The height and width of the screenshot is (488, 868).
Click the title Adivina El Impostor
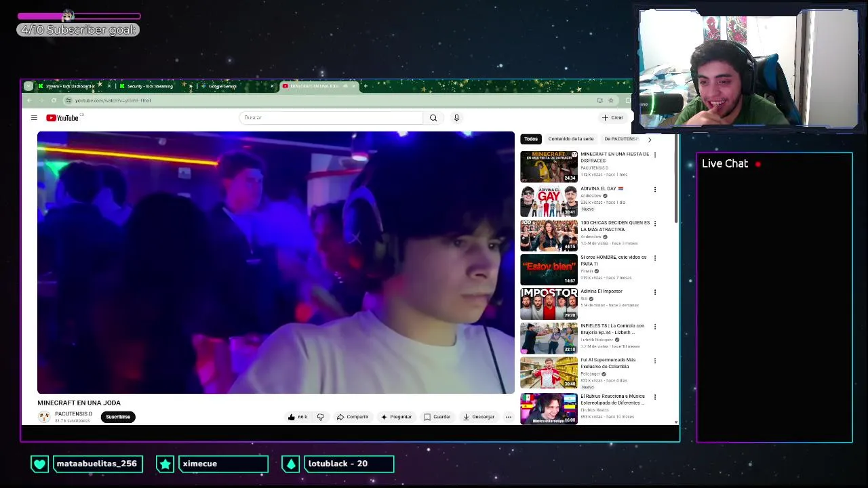pos(601,291)
